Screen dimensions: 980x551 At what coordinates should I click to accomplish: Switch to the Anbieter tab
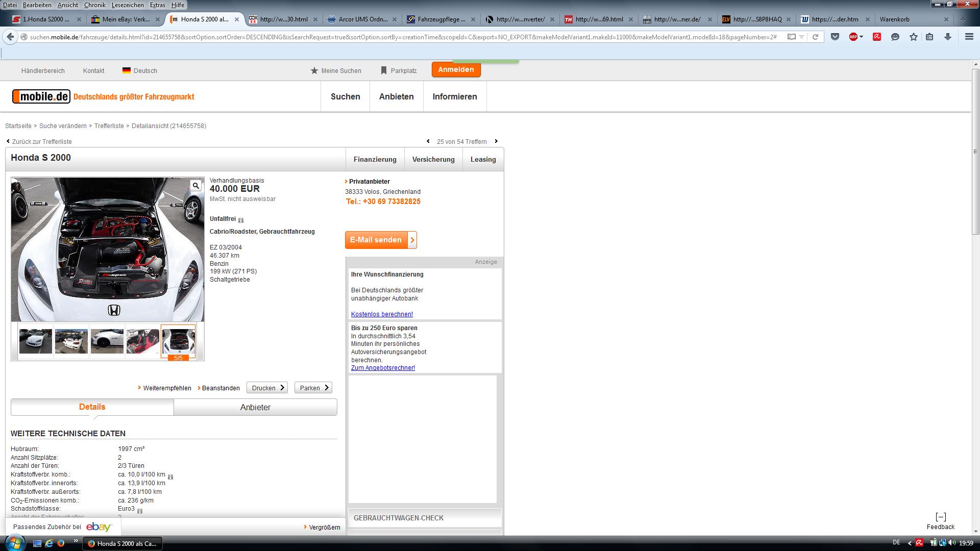[255, 407]
